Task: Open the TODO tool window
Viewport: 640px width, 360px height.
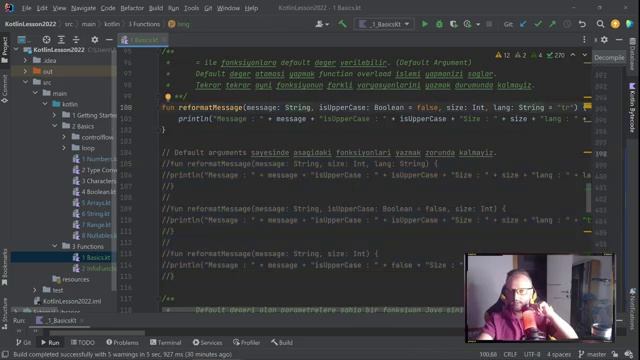Action: point(82,342)
